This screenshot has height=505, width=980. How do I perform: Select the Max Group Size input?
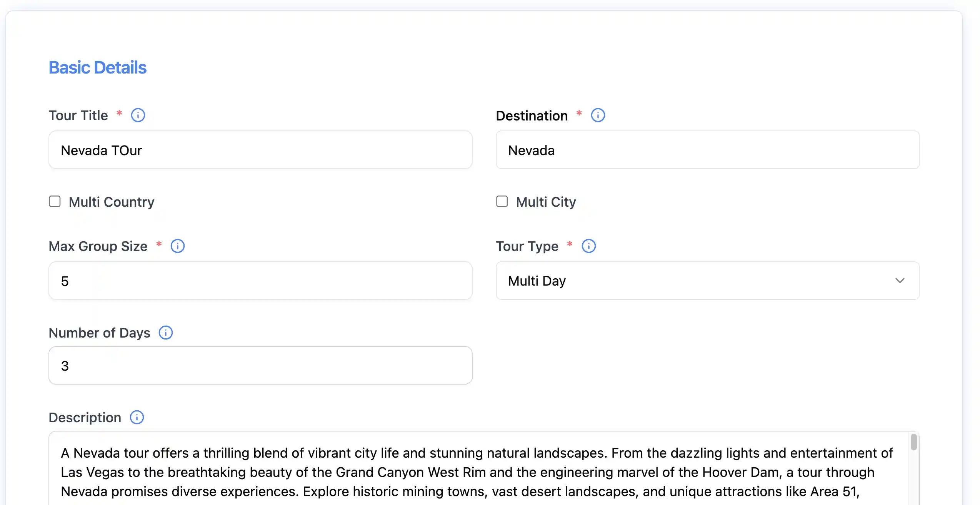(260, 281)
